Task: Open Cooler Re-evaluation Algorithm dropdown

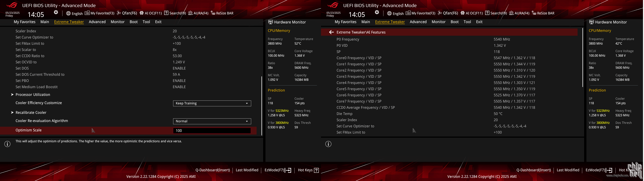Action: [x=212, y=121]
